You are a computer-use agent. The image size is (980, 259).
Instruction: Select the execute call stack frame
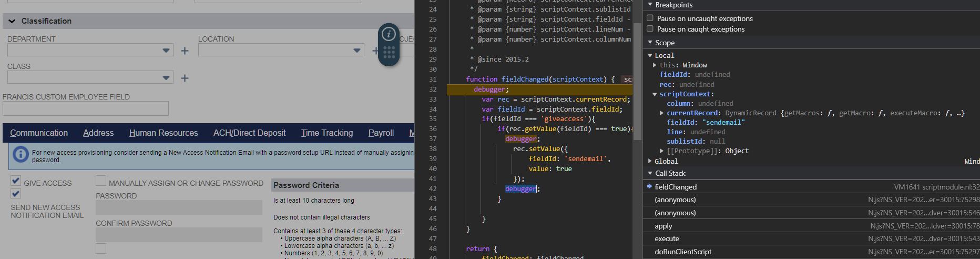(x=811, y=239)
